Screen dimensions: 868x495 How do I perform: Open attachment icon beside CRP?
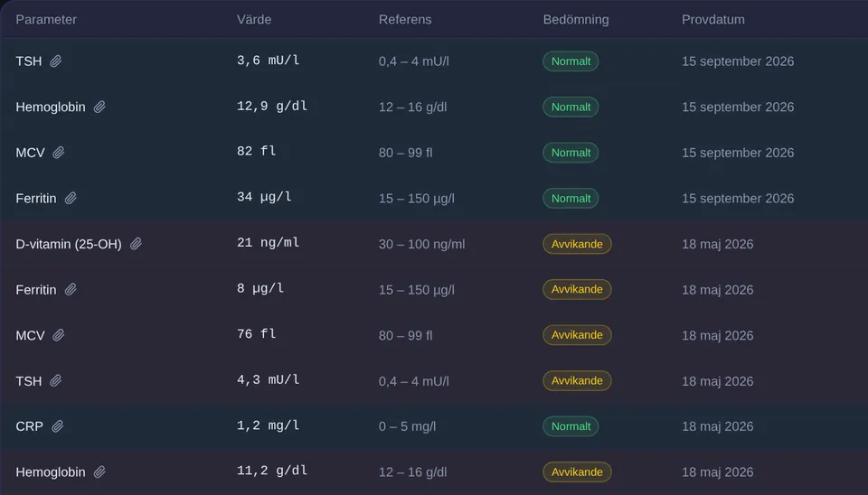pos(58,426)
